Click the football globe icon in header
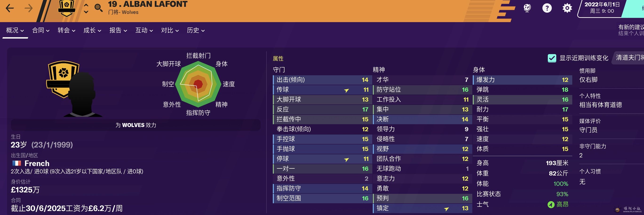Image resolution: width=644 pixels, height=215 pixels. (527, 8)
